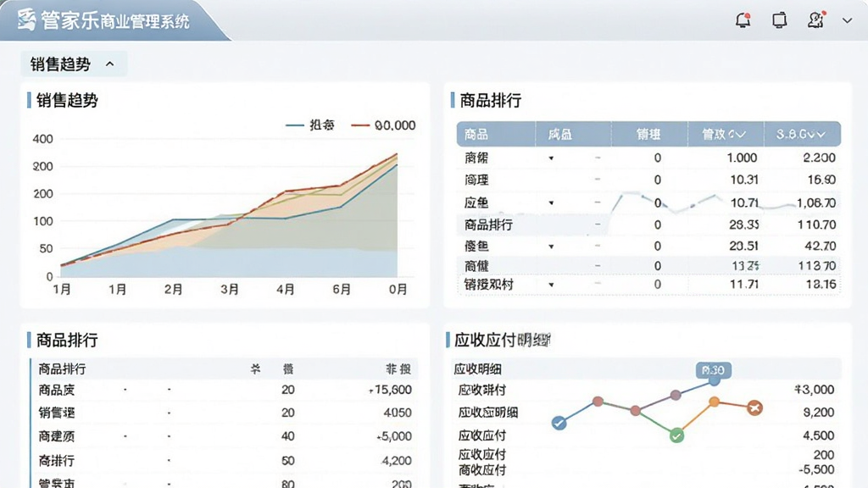
Task: Click the screen display icon beside the bell
Action: click(x=779, y=20)
